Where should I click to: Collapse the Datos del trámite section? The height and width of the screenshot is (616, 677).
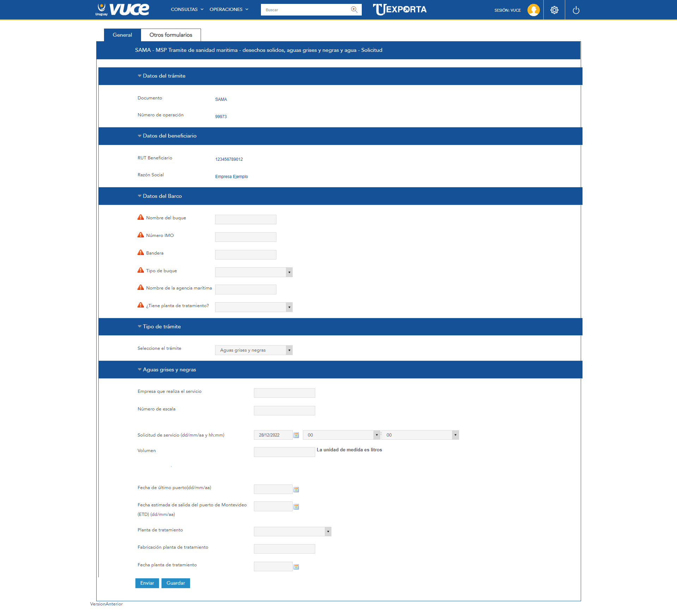(x=140, y=76)
